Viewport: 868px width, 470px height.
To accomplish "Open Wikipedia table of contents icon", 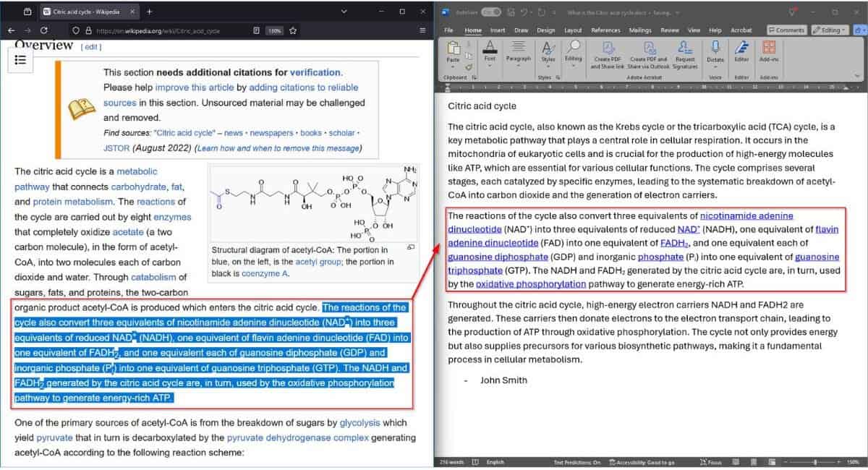I will pyautogui.click(x=21, y=60).
